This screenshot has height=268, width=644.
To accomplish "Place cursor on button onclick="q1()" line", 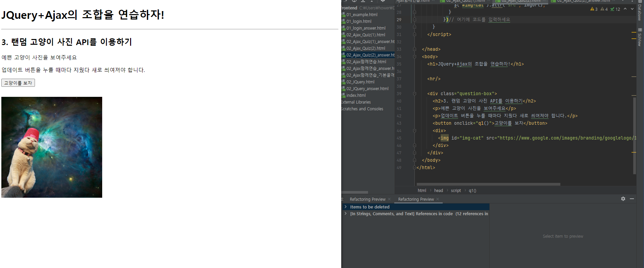I will 490,123.
